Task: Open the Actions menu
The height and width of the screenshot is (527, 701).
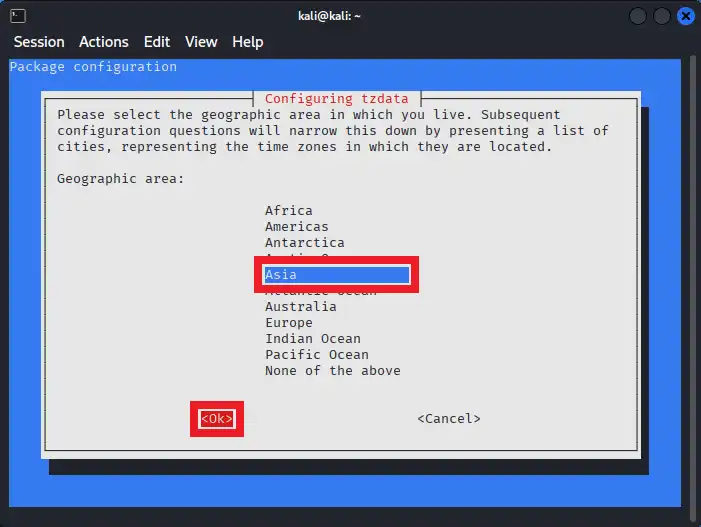Action: pos(104,42)
